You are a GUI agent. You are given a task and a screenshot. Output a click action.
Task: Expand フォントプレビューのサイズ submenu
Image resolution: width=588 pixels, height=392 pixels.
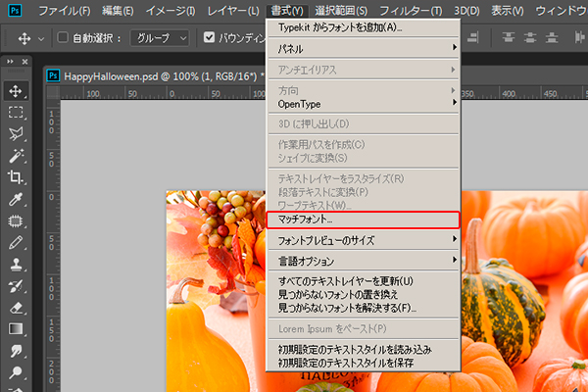363,240
